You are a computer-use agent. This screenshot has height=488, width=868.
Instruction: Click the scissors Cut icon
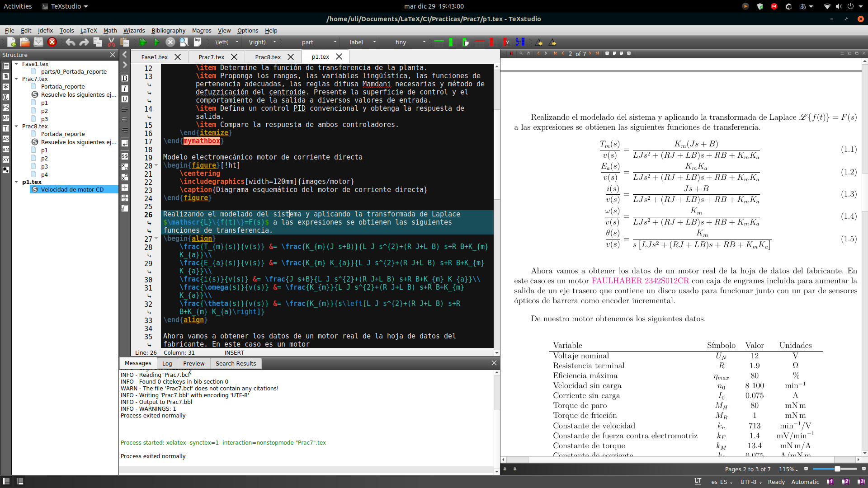click(111, 42)
